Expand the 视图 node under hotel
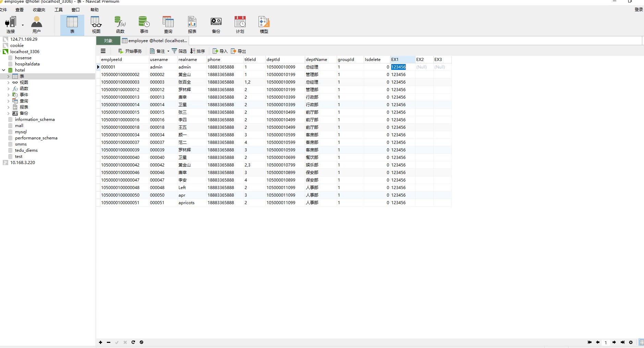The width and height of the screenshot is (644, 348). coord(9,83)
